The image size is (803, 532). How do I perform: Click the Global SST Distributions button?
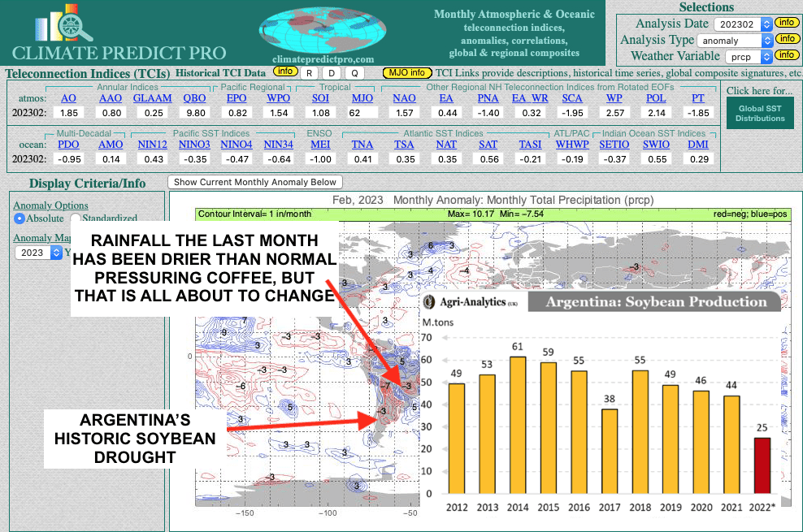click(760, 113)
